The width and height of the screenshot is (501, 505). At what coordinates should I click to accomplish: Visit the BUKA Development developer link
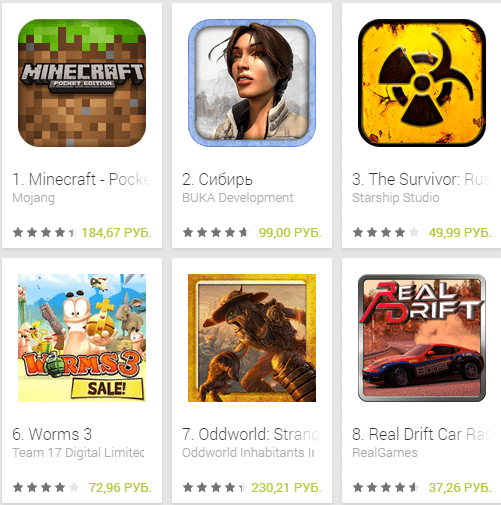238,198
